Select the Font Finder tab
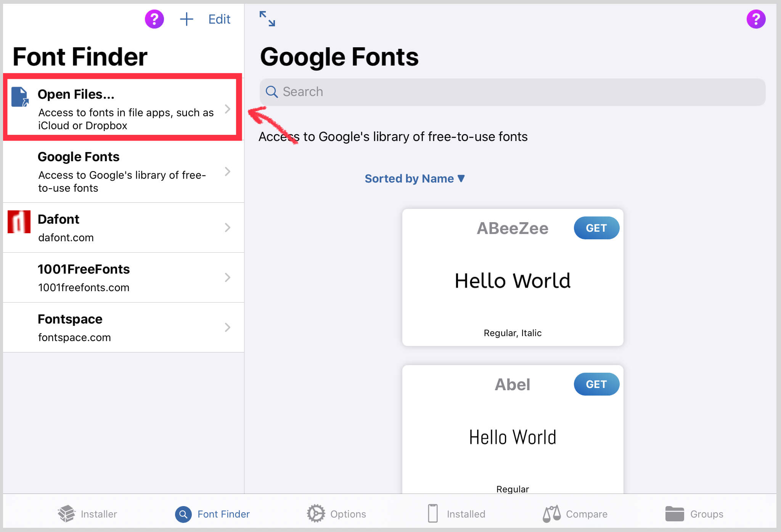The image size is (781, 532). [212, 514]
